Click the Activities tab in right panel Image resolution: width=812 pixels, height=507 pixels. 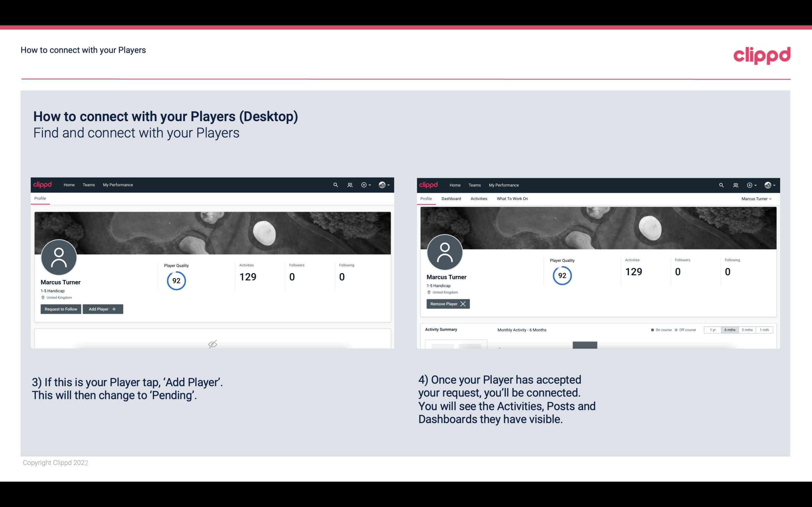click(x=478, y=199)
